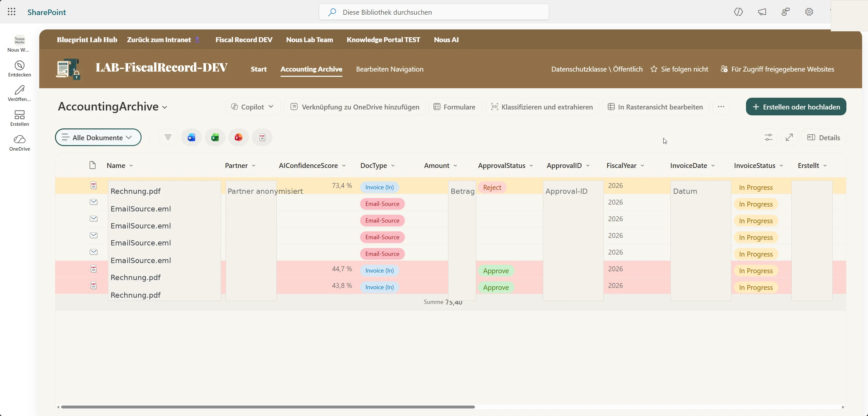Go to Blueprint Lab Hub nav item

pyautogui.click(x=87, y=40)
